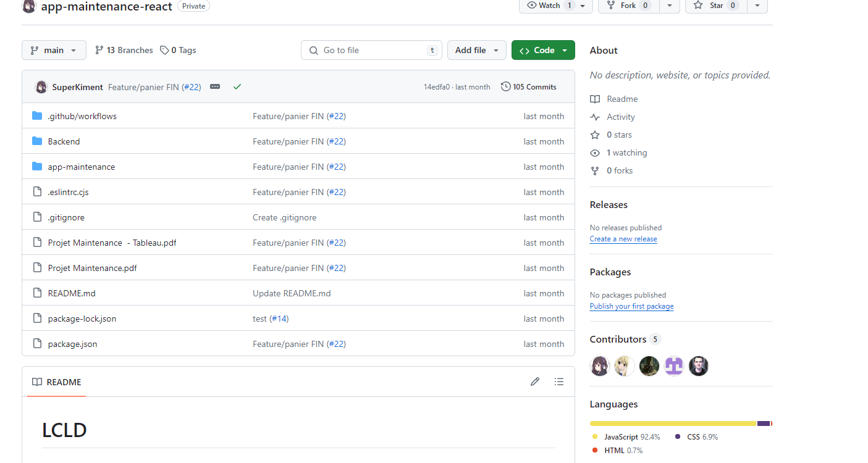The height and width of the screenshot is (463, 868).
Task: Open the main branch dropdown
Action: click(x=54, y=50)
